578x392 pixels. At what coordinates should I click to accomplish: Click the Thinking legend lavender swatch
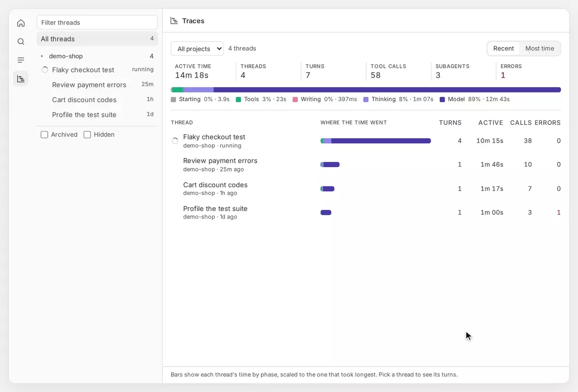366,99
